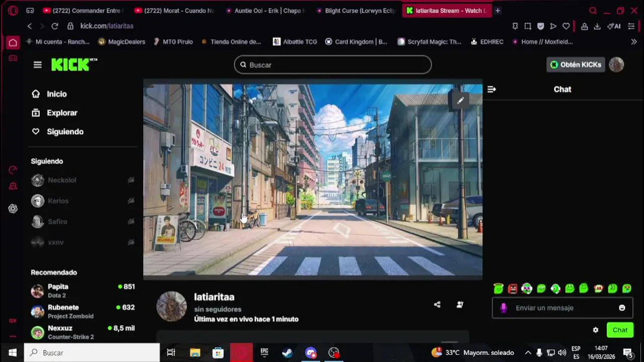The width and height of the screenshot is (644, 362).
Task: Open the emoji picker in chat box
Action: [622, 308]
